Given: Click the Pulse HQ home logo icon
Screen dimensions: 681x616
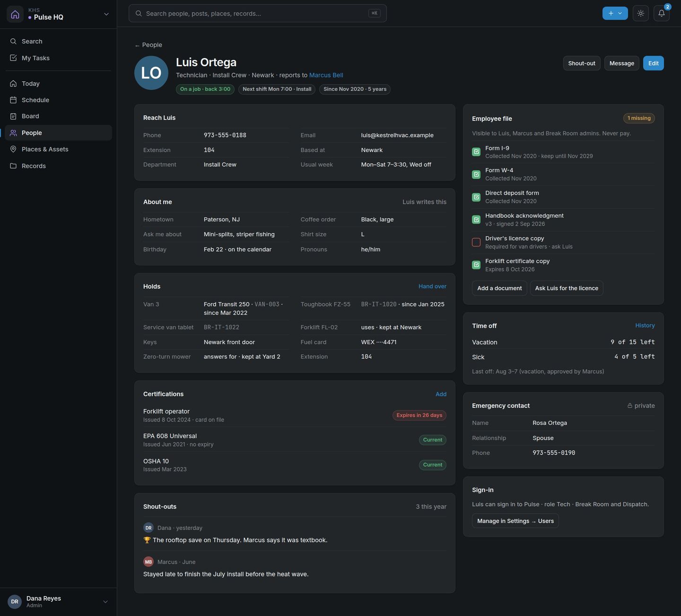Looking at the screenshot, I should [x=15, y=14].
